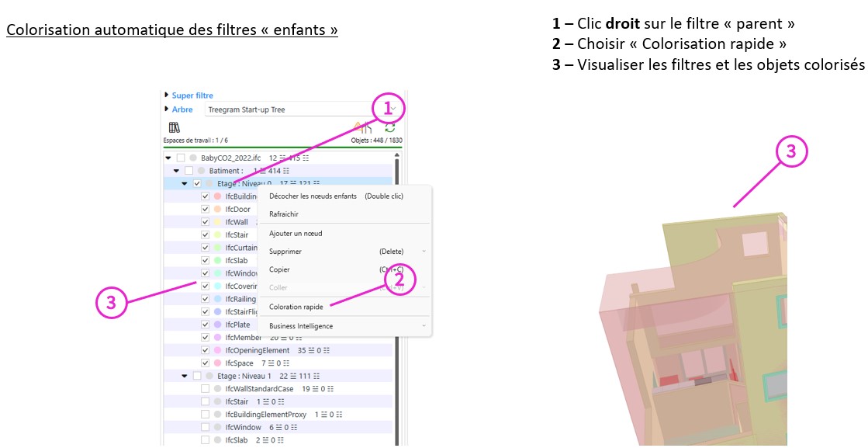Click the pink color dot of IfcSpace
868x448 pixels.
pos(217,363)
